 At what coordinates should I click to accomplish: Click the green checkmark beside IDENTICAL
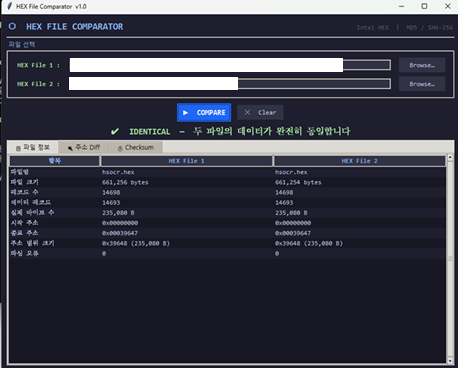115,131
